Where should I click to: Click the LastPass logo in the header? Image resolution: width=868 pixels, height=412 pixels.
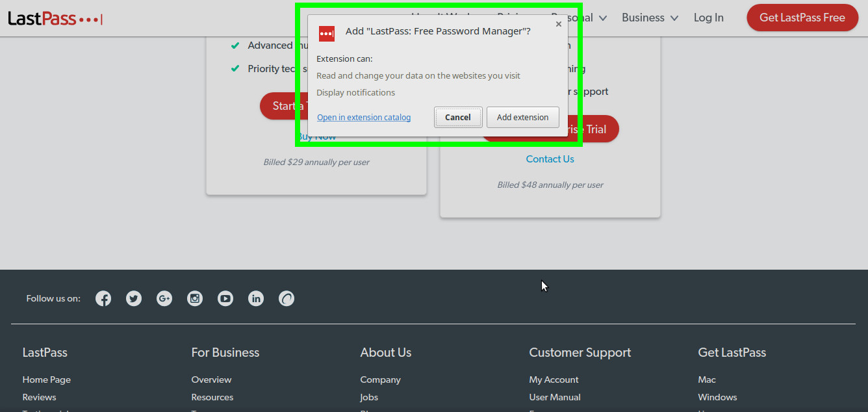[x=55, y=18]
